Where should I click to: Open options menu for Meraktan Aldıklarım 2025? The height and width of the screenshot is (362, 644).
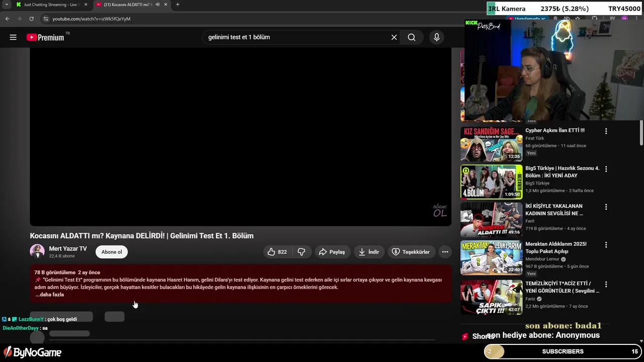pos(606,245)
